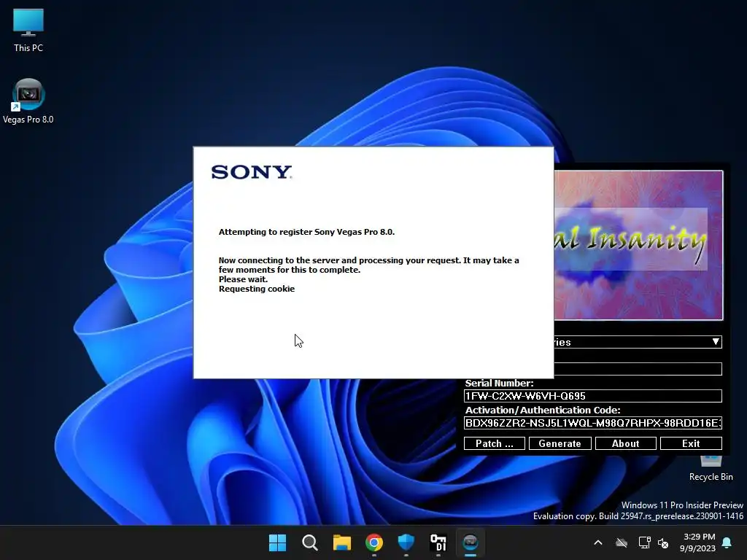Switch to Google Chrome in the taskbar

click(374, 542)
